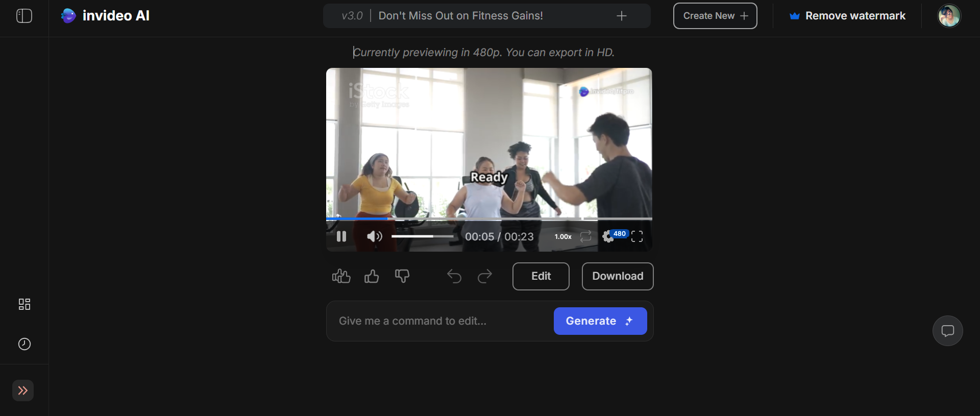Open the 480 quality settings gear
Image resolution: width=980 pixels, height=416 pixels.
coord(614,236)
